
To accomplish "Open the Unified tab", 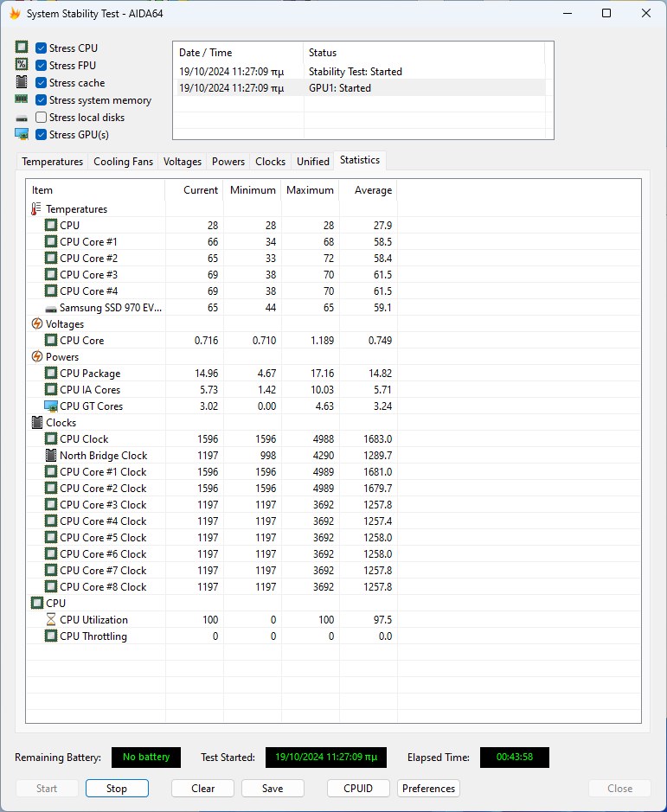I will [x=312, y=162].
